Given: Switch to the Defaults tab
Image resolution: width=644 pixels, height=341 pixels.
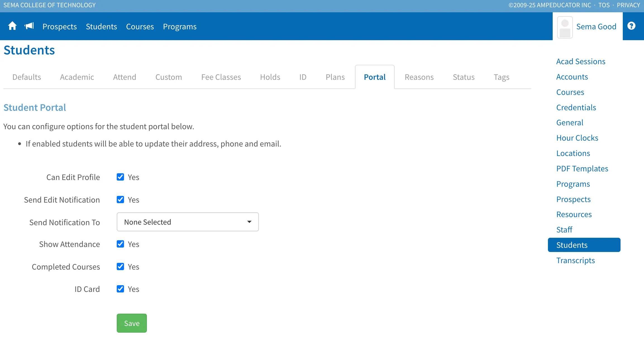Looking at the screenshot, I should 27,77.
